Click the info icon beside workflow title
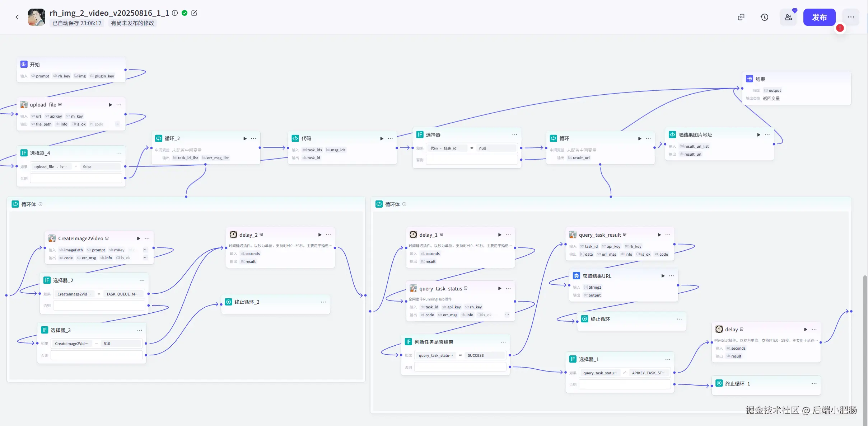 pos(175,13)
